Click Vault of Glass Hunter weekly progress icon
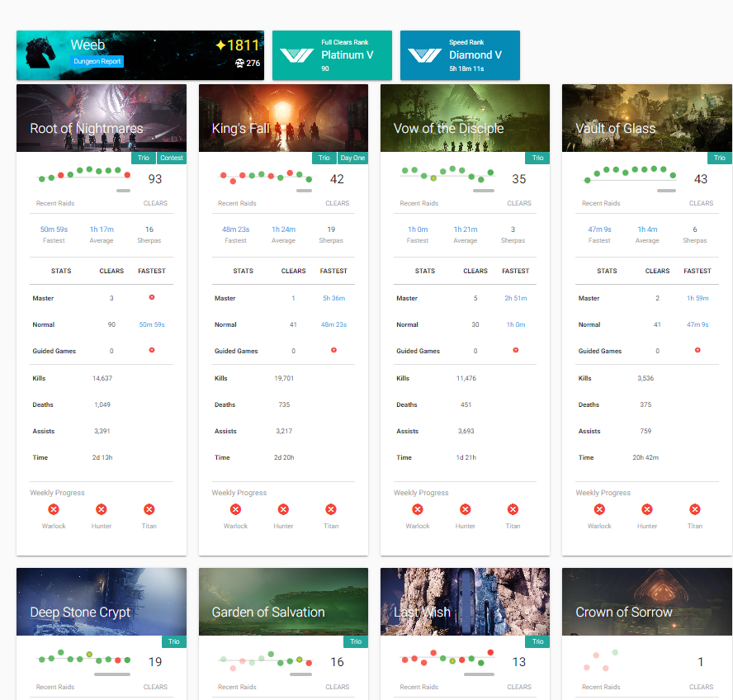 (x=647, y=509)
